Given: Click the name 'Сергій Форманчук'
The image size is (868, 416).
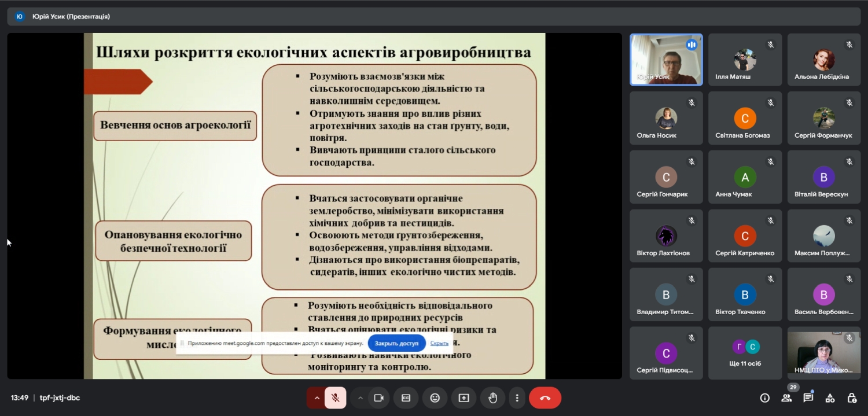Looking at the screenshot, I should [823, 135].
